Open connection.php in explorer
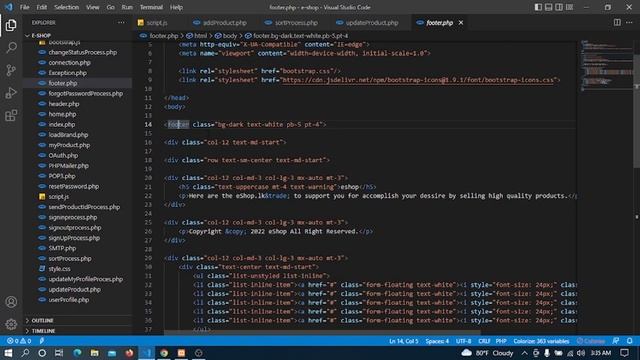 click(x=69, y=62)
